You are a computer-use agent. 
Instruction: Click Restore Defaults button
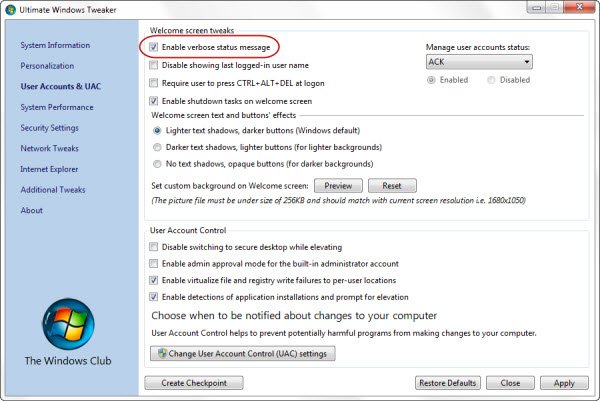(x=448, y=383)
